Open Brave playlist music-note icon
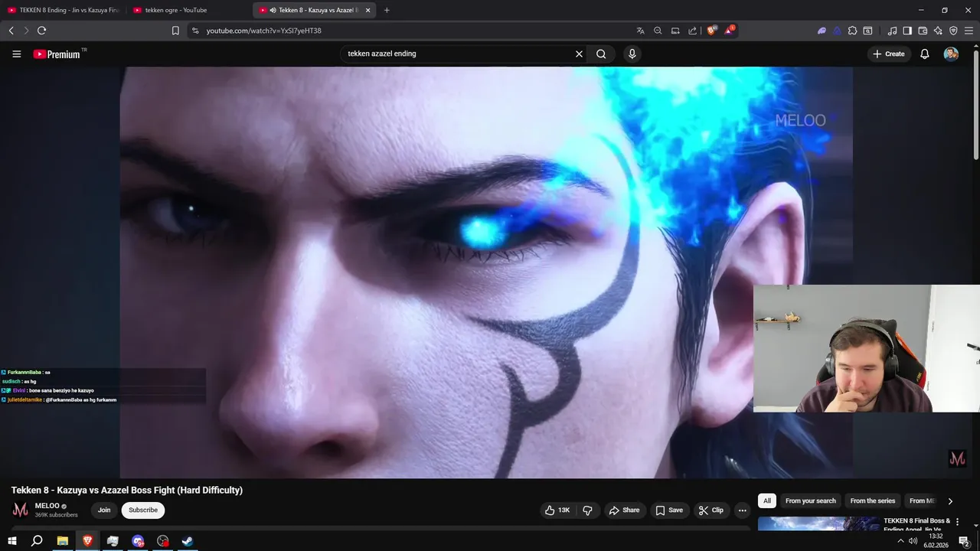980x551 pixels. 892,31
